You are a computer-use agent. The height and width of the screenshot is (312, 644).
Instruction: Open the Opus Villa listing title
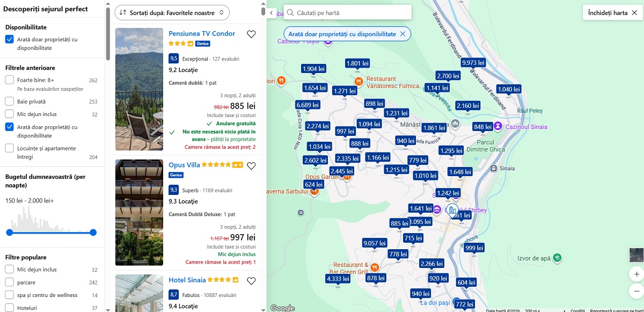184,165
